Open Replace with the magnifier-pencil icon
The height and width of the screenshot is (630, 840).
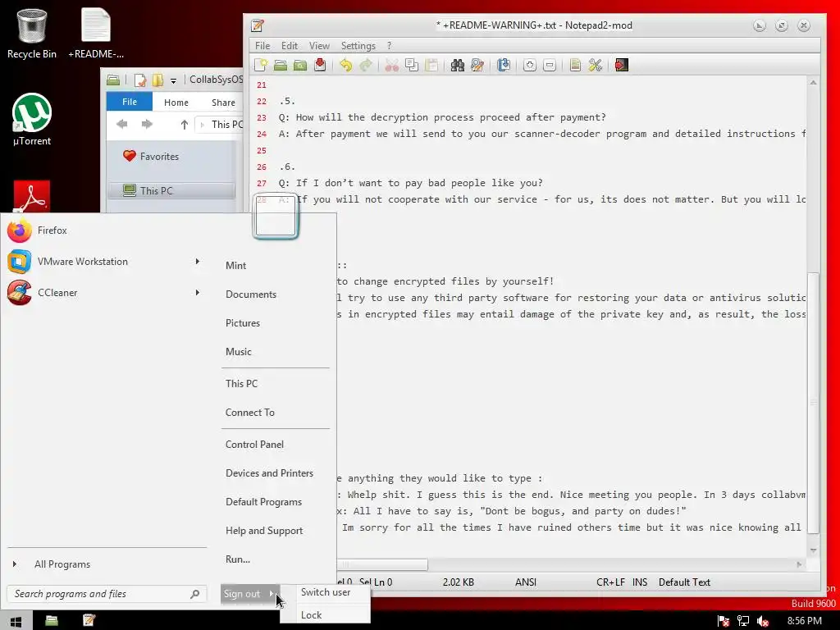pyautogui.click(x=477, y=66)
